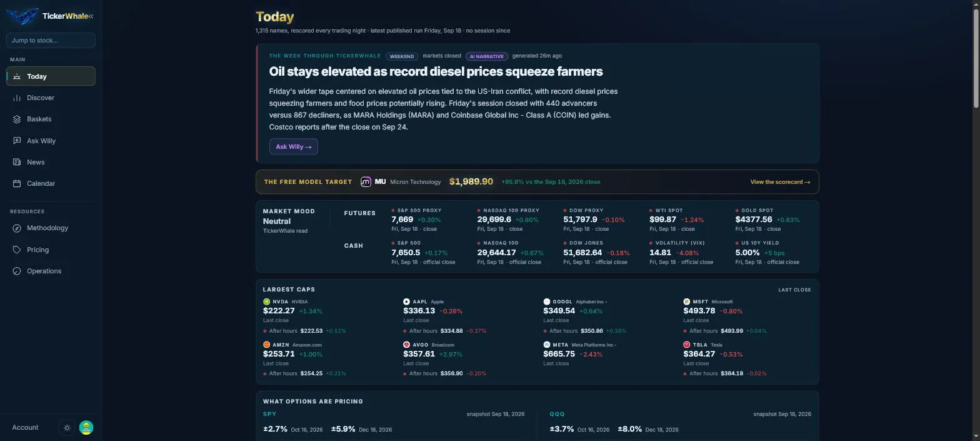980x441 pixels.
Task: Collapse the sidebar with the double-chevron
Action: tap(91, 16)
